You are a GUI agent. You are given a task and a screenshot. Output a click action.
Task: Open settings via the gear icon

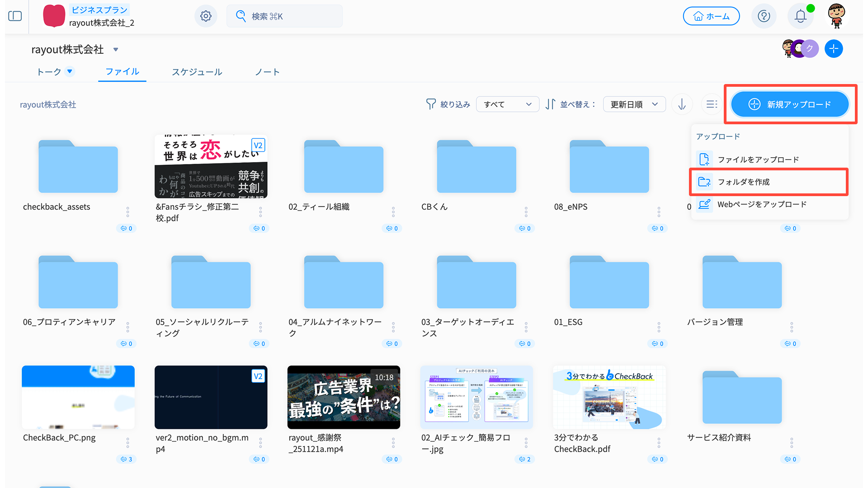pos(206,16)
